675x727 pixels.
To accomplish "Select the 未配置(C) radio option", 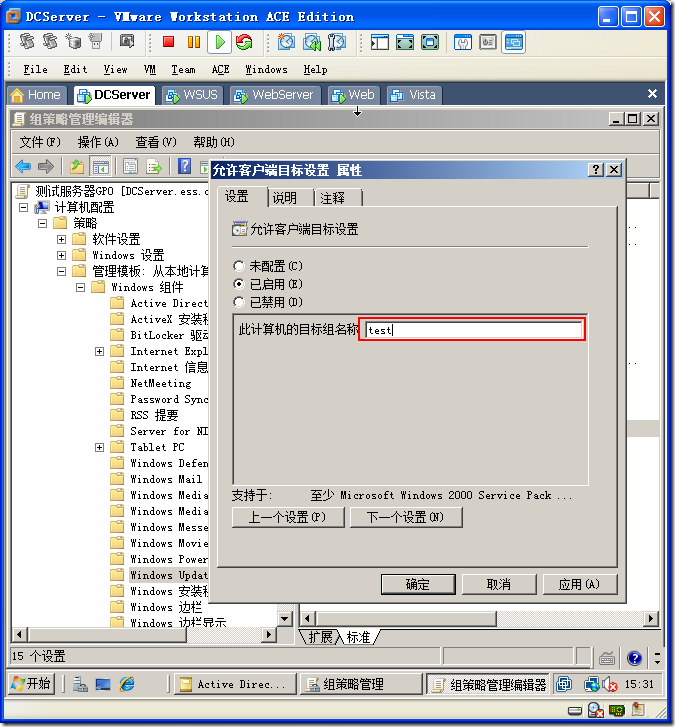I will [x=239, y=266].
